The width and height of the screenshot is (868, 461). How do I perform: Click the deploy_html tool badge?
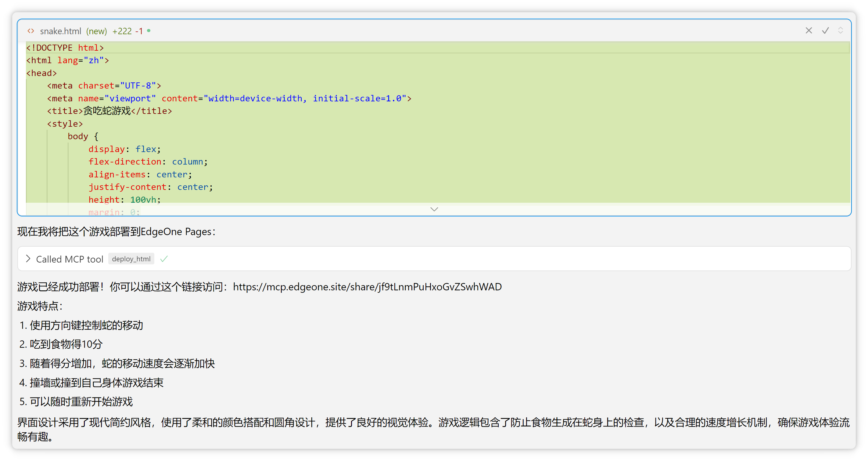point(131,259)
